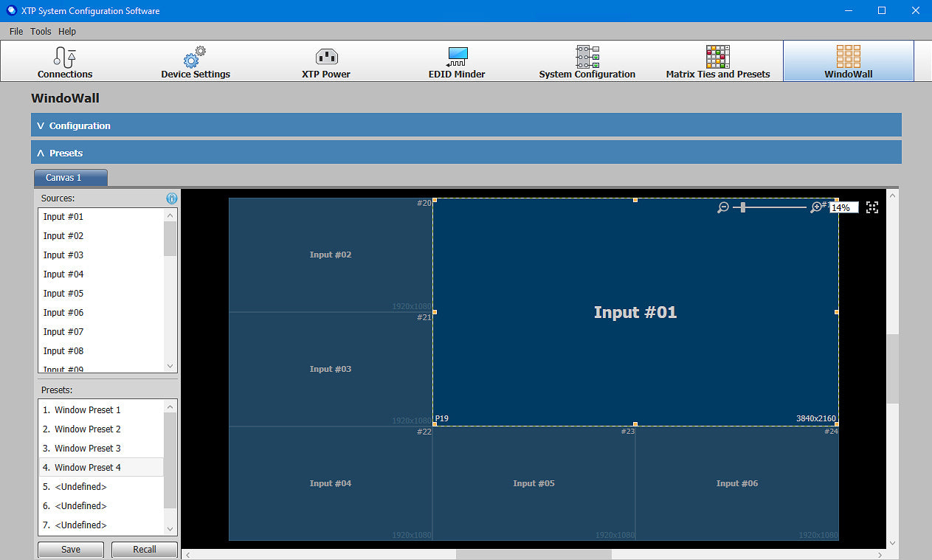Viewport: 932px width, 560px height.
Task: Select Window Preset 2
Action: 101,429
